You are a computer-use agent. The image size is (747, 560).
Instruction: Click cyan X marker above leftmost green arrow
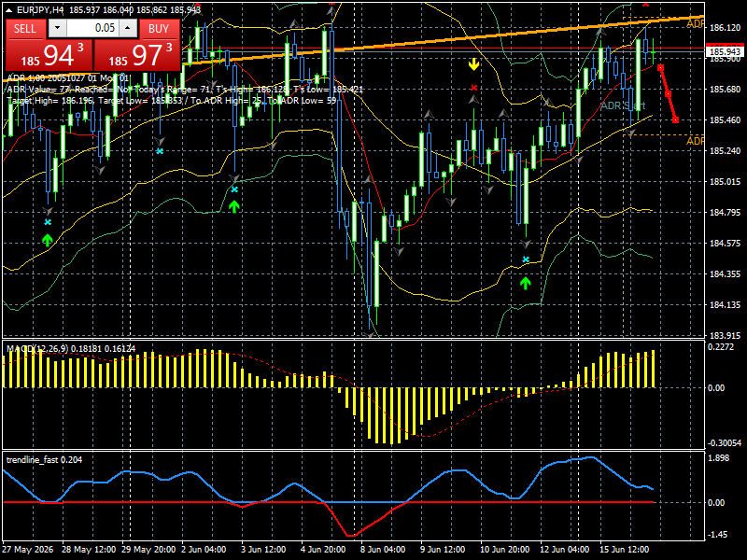[x=48, y=222]
